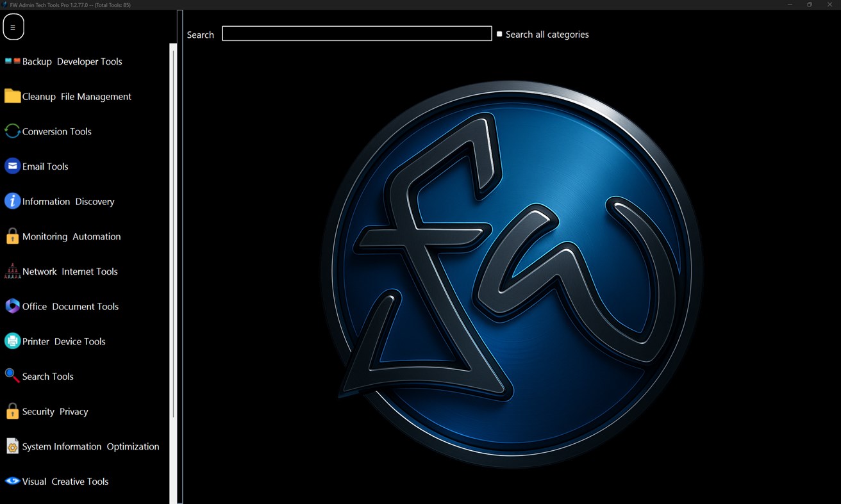841x504 pixels.
Task: Select the Cleanup File Management folder icon
Action: point(12,96)
